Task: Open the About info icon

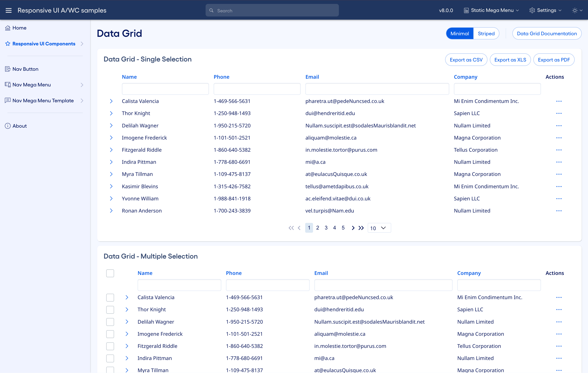Action: click(x=7, y=126)
